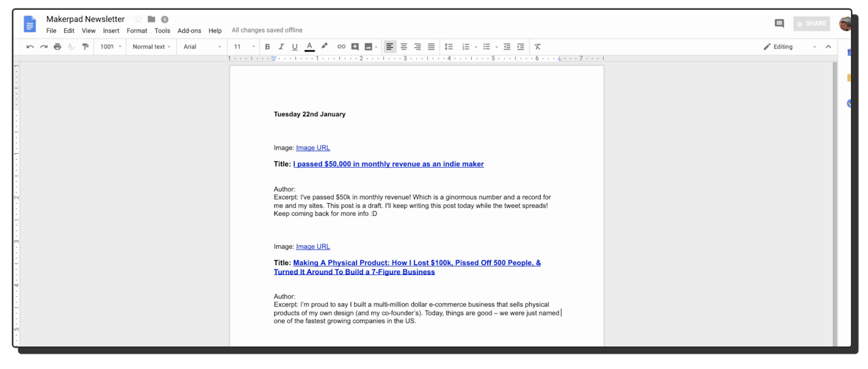
Task: Open the Insert menu
Action: 111,31
